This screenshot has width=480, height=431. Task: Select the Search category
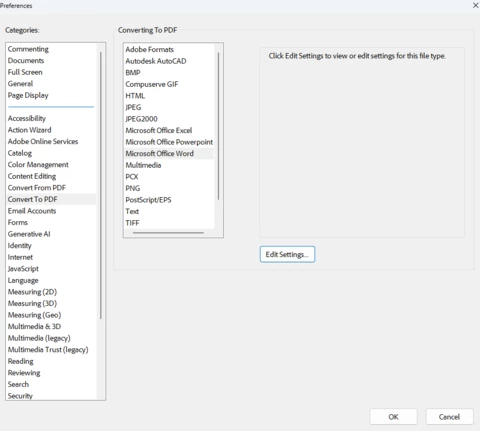click(x=18, y=384)
